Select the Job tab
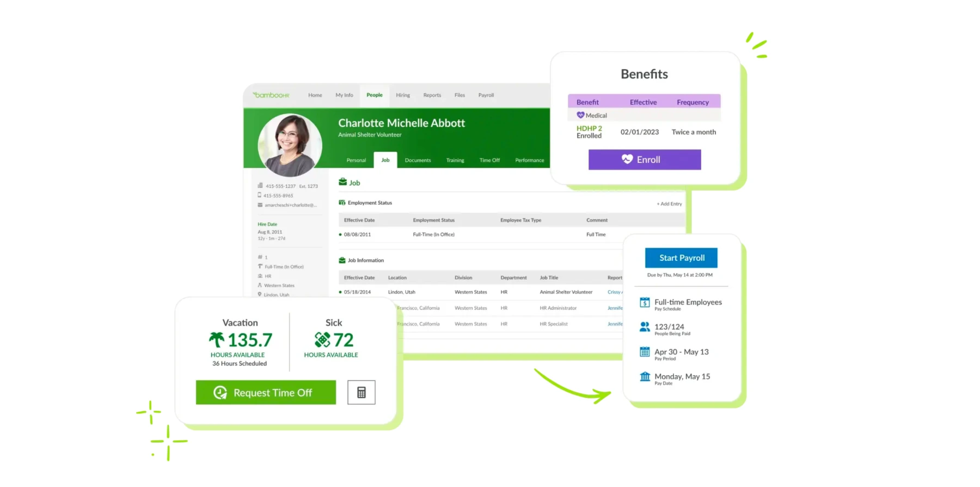The image size is (980, 487). pos(385,160)
